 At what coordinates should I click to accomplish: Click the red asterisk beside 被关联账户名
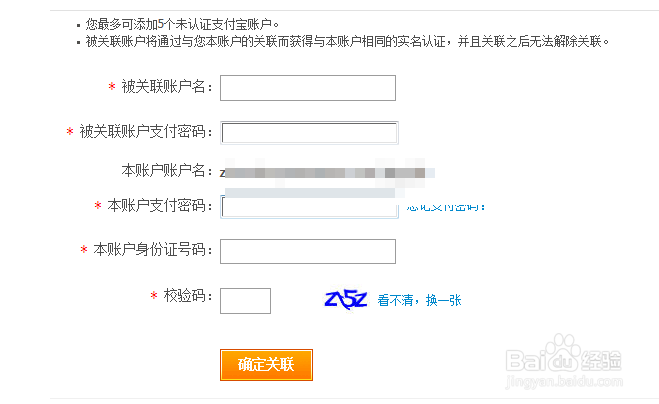coord(112,86)
